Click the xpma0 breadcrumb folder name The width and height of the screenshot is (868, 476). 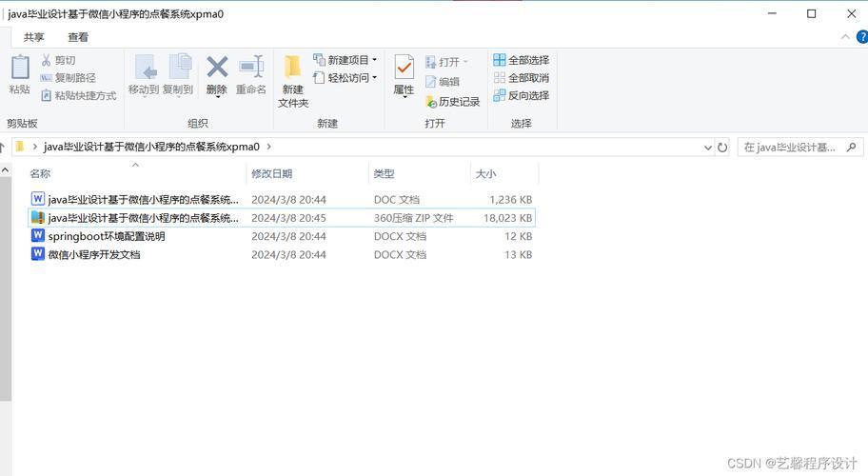(151, 147)
